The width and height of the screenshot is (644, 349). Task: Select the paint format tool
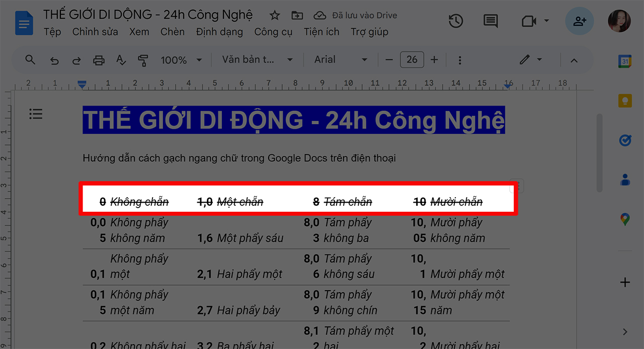tap(142, 59)
